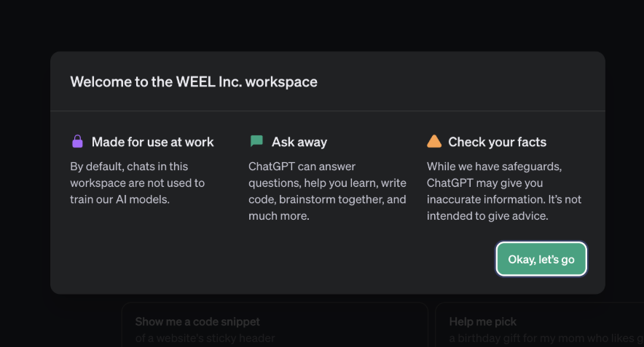
Task: Click the divider line under the dialog title
Action: (x=327, y=111)
